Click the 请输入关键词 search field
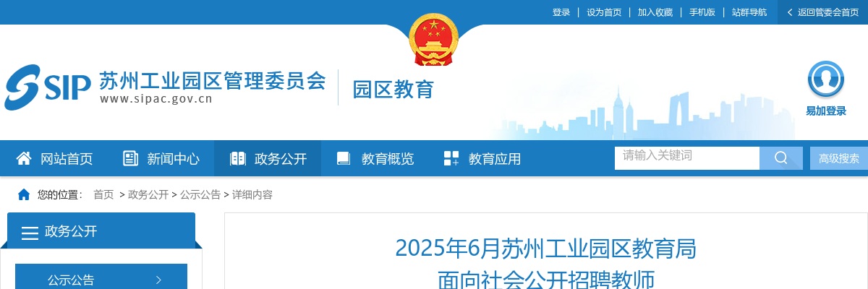Viewport: 868px width, 289px height. pyautogui.click(x=687, y=158)
